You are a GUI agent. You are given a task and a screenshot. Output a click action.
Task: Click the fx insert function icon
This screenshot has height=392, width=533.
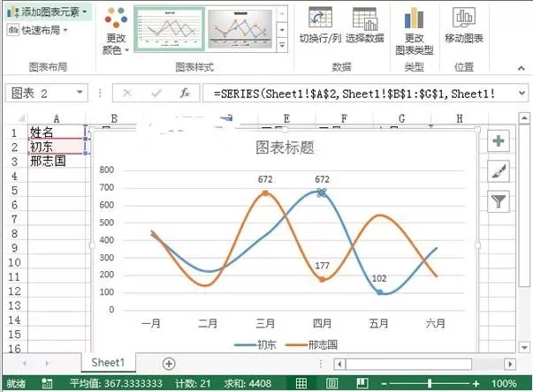point(185,93)
